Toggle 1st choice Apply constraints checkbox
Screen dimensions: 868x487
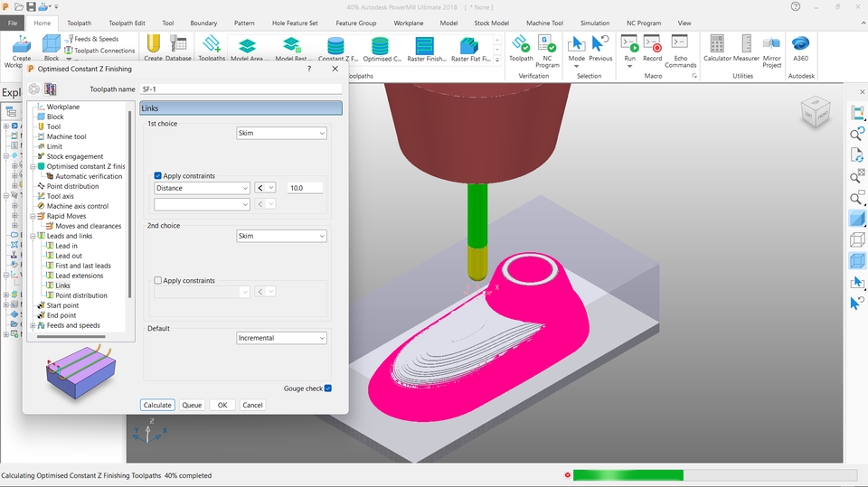(157, 175)
